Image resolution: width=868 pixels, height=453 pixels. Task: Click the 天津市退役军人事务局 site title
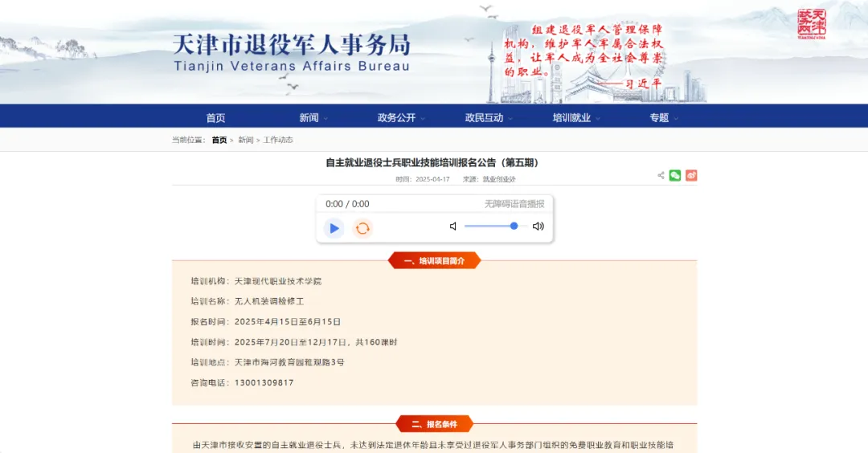click(291, 44)
